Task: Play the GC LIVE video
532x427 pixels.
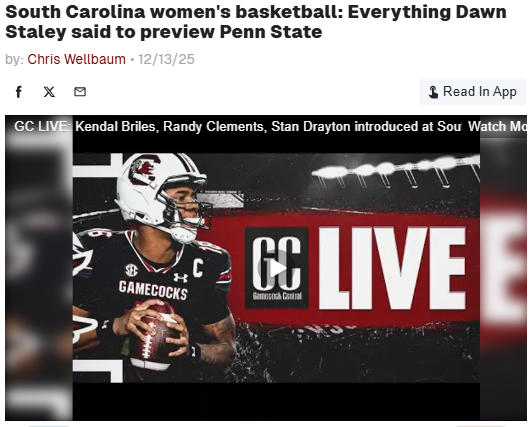Action: 277,268
